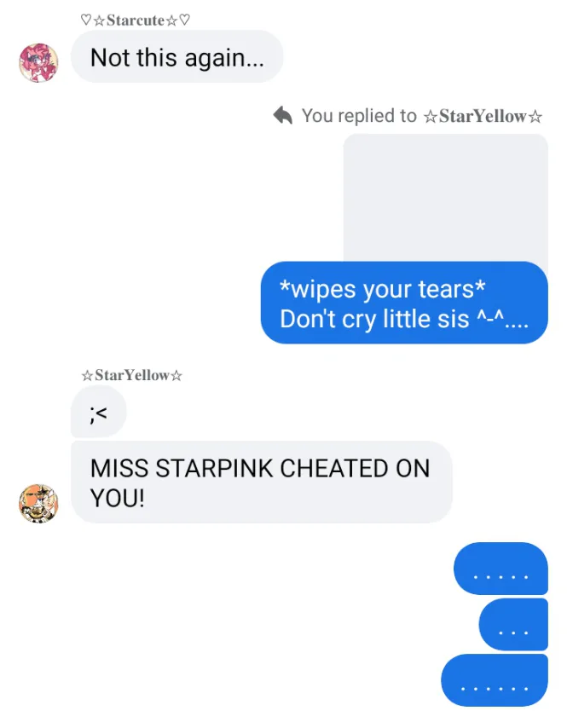This screenshot has height=728, width=567.
Task: Tap the "*wipes your tears*" blue message
Action: coord(404,303)
